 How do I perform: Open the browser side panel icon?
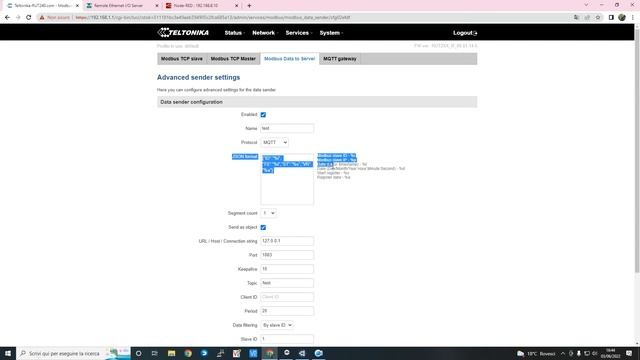point(611,18)
